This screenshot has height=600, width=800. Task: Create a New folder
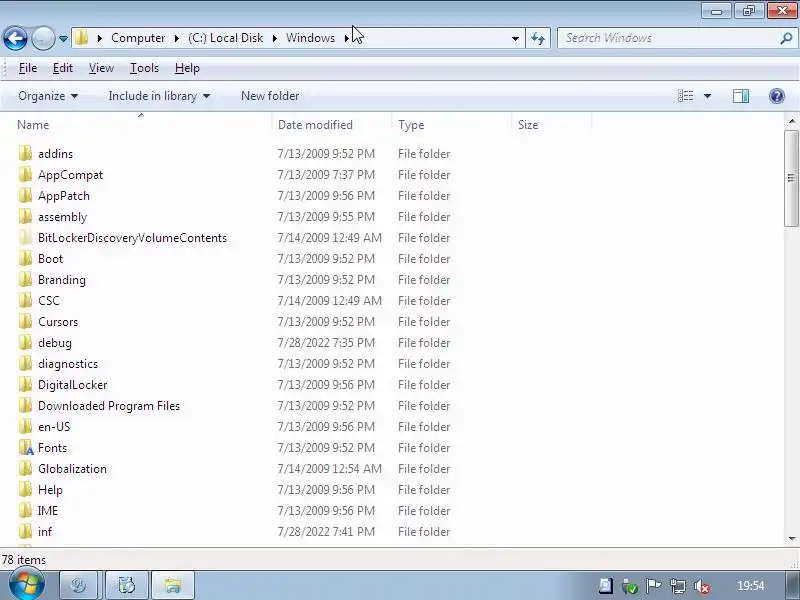coord(270,96)
